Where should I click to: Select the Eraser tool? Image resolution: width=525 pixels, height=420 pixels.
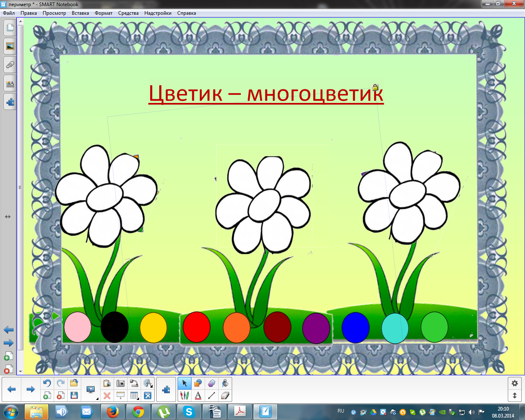point(225,395)
